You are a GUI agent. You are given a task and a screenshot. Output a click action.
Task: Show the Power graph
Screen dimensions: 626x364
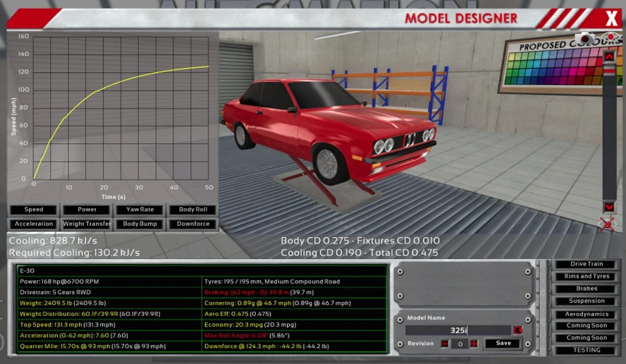click(87, 210)
